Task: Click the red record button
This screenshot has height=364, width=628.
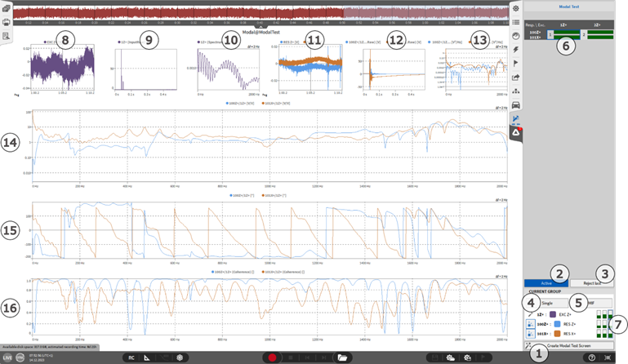Action: 271,357
